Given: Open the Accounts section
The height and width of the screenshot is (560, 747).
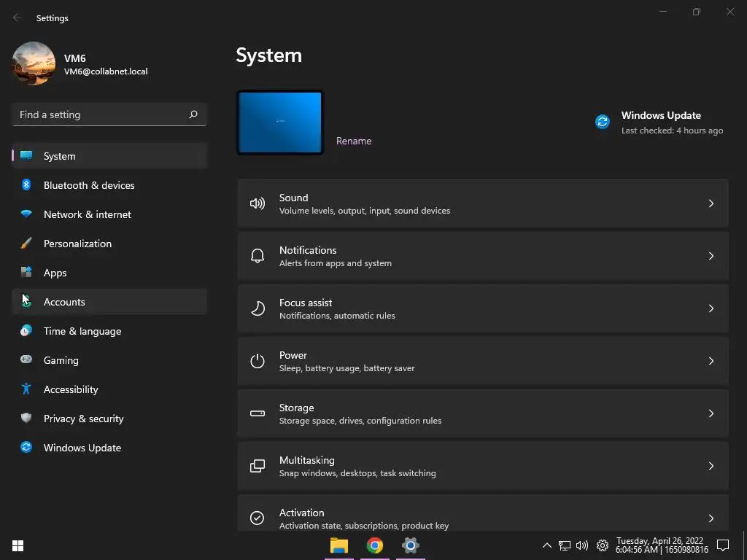Looking at the screenshot, I should (x=109, y=301).
